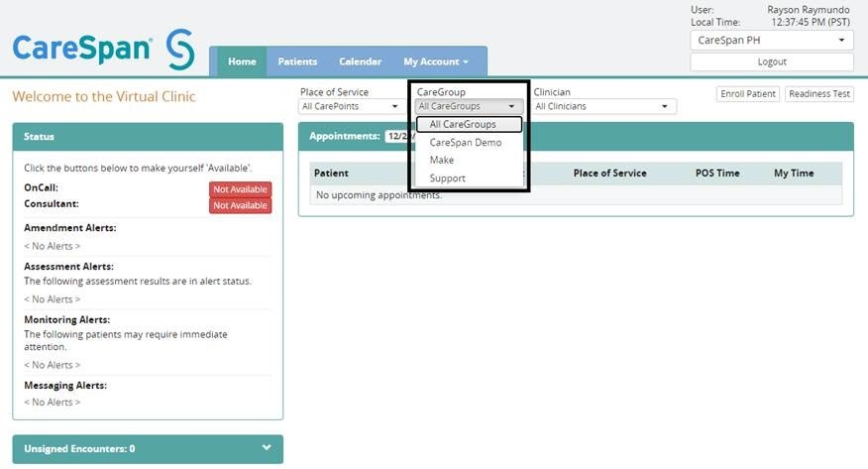Click the My Time column header

[794, 174]
